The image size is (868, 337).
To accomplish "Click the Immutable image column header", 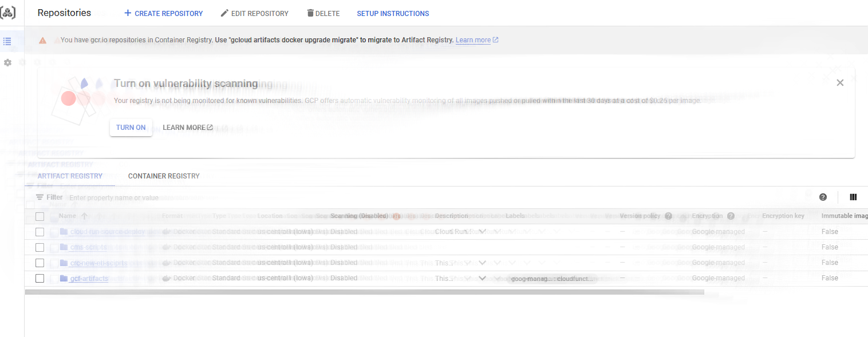I will pos(845,216).
